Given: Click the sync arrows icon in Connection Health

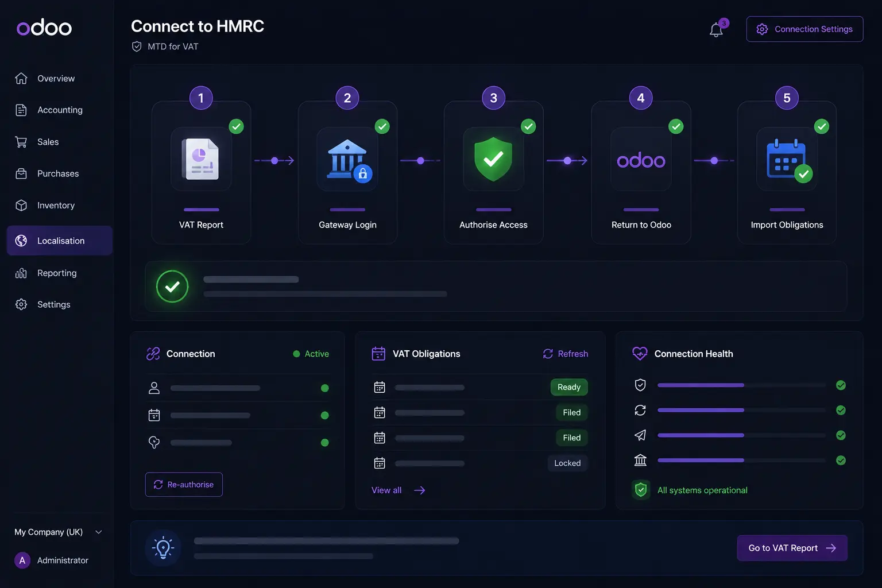Looking at the screenshot, I should 640,410.
